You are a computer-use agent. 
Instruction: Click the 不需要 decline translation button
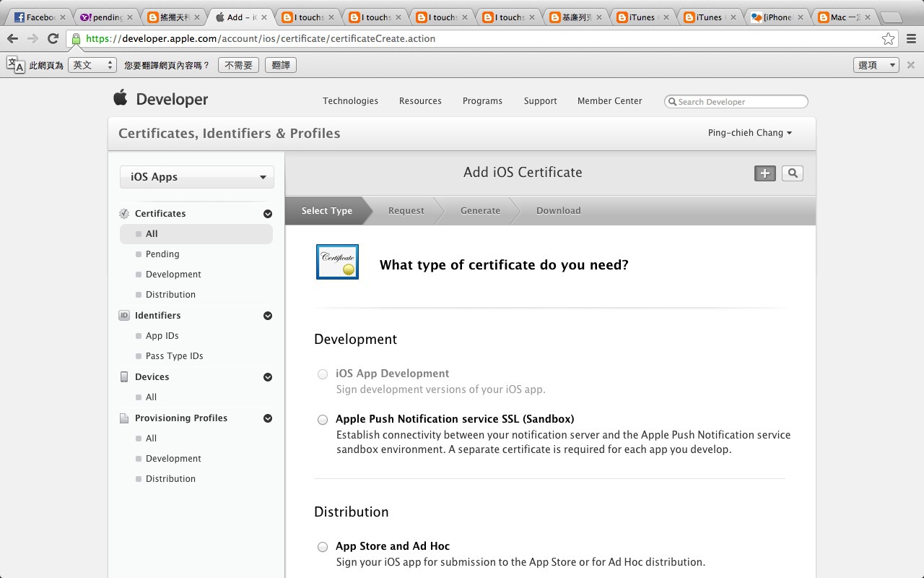pos(238,65)
